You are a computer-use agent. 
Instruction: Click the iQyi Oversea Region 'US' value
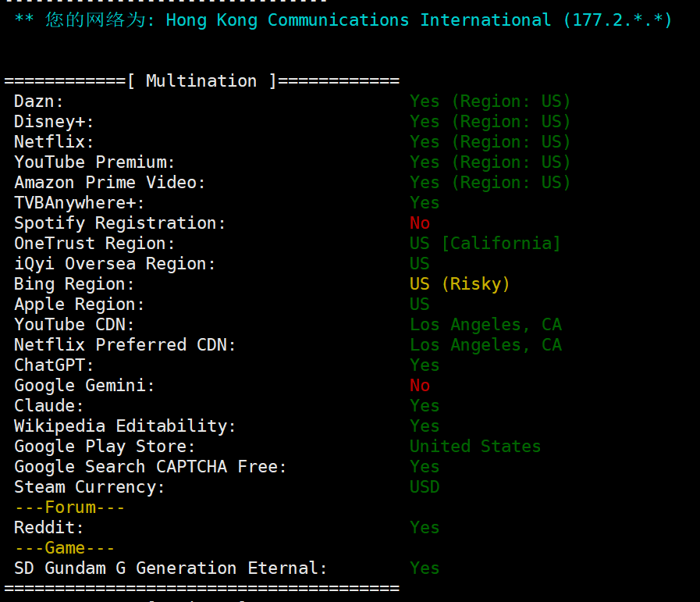420,263
